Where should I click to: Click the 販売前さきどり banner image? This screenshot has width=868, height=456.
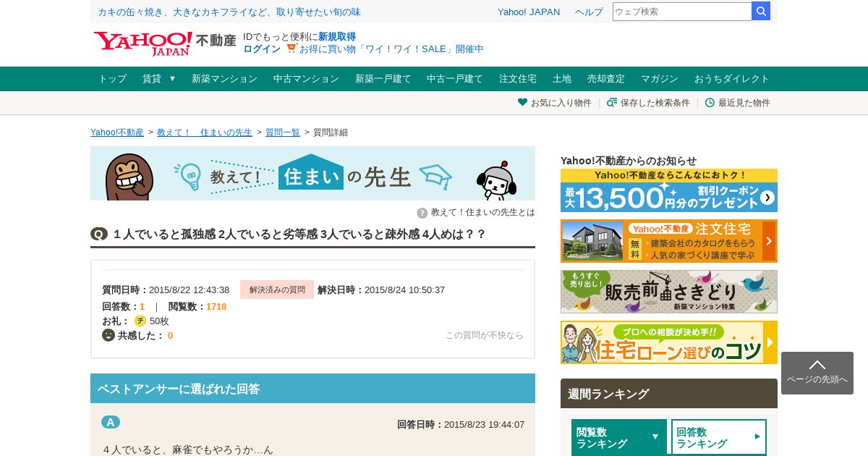coord(669,292)
